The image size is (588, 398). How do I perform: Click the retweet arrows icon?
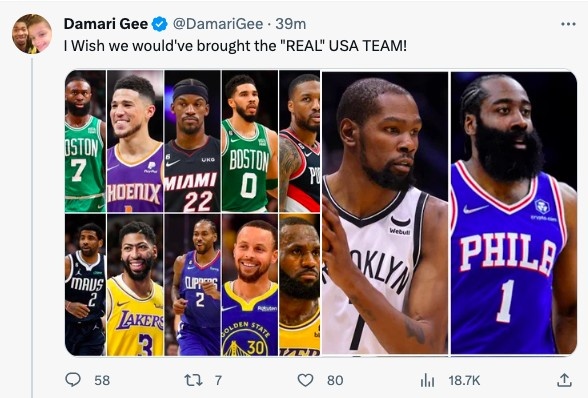pos(194,380)
